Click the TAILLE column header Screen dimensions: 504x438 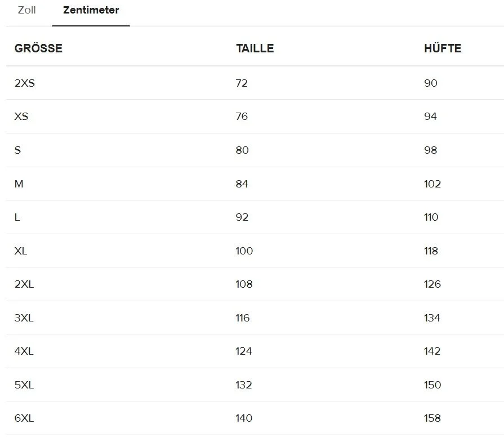[x=255, y=48]
